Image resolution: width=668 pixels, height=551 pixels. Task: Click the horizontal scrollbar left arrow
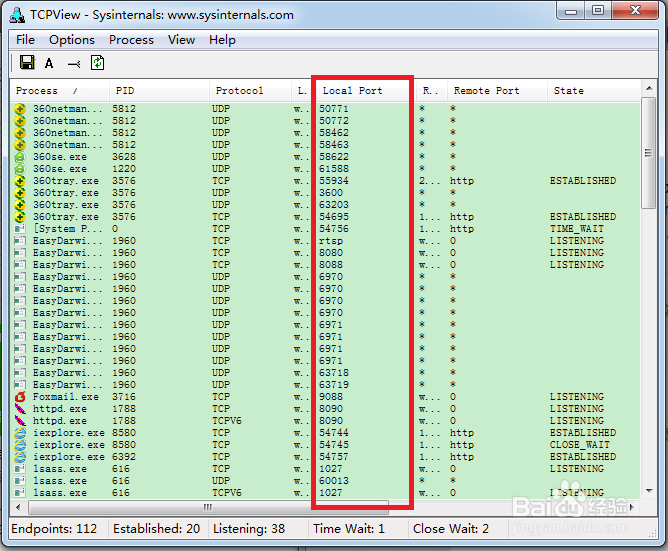click(x=18, y=507)
